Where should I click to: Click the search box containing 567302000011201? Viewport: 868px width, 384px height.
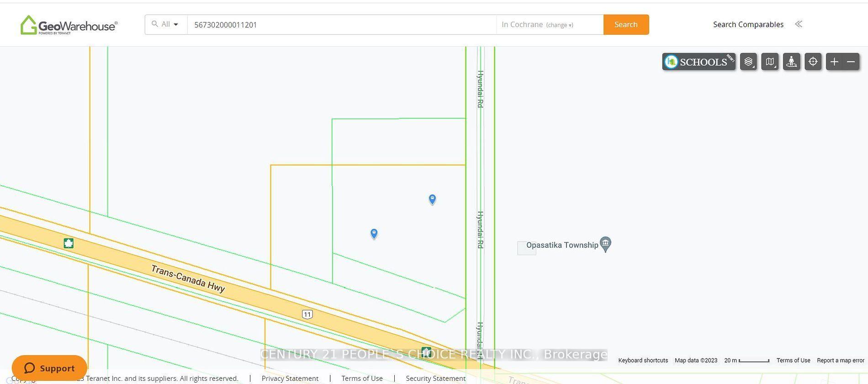click(342, 25)
